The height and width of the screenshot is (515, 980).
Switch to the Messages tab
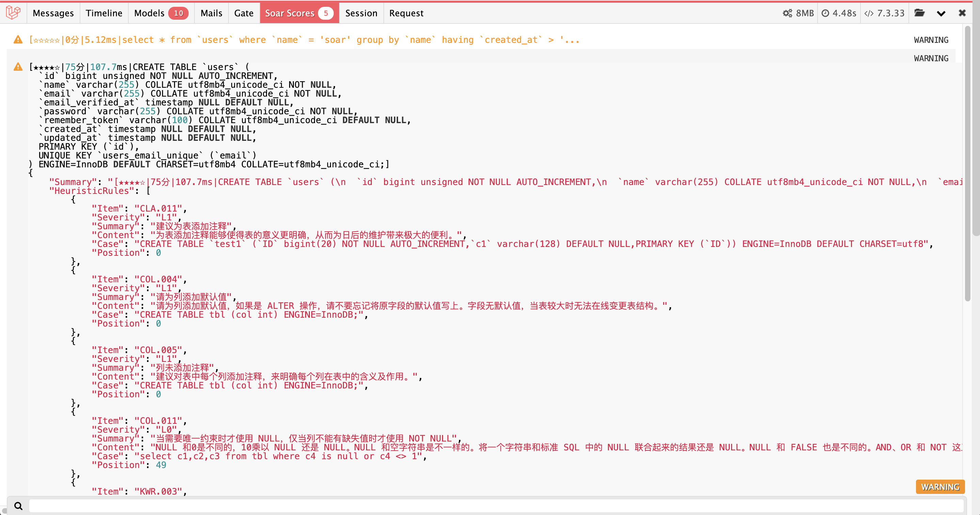[53, 13]
